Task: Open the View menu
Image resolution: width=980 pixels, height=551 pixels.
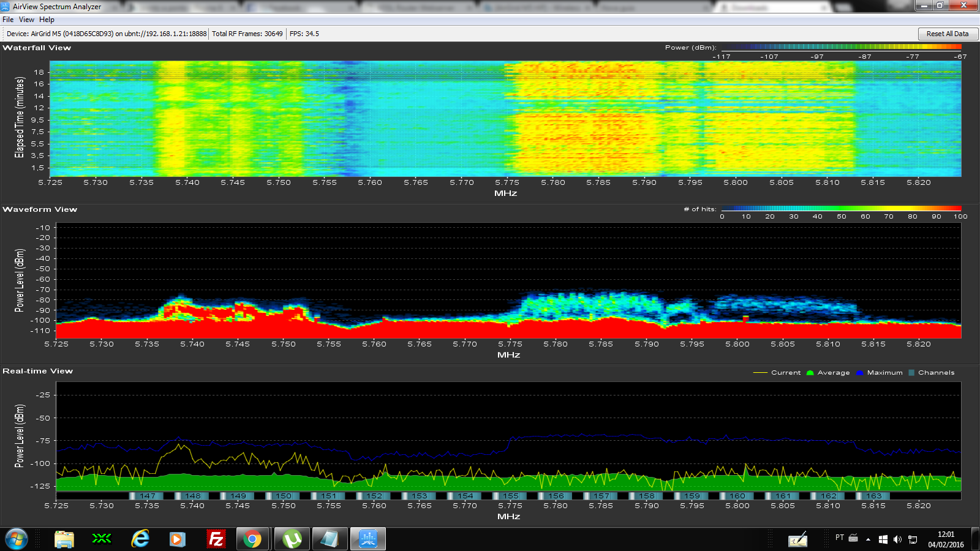Action: tap(26, 20)
